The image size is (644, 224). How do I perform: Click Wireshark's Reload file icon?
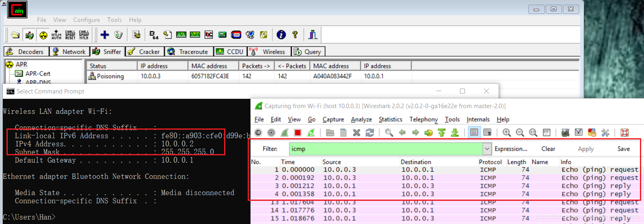(370, 133)
